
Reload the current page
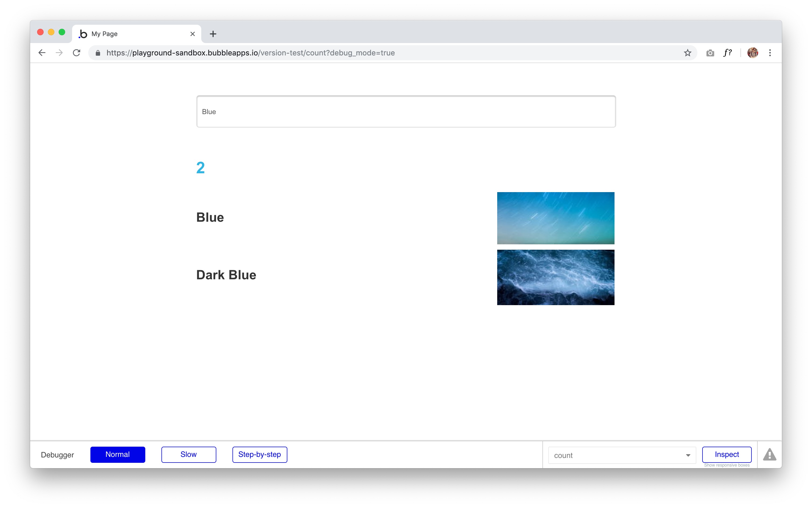click(x=77, y=53)
